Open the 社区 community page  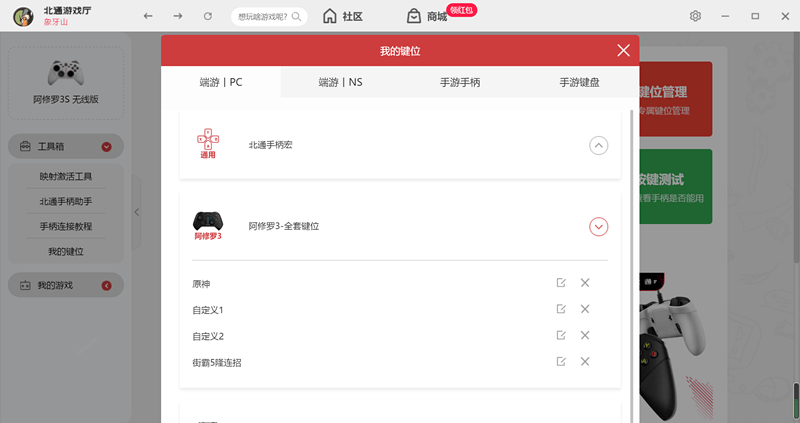point(342,16)
